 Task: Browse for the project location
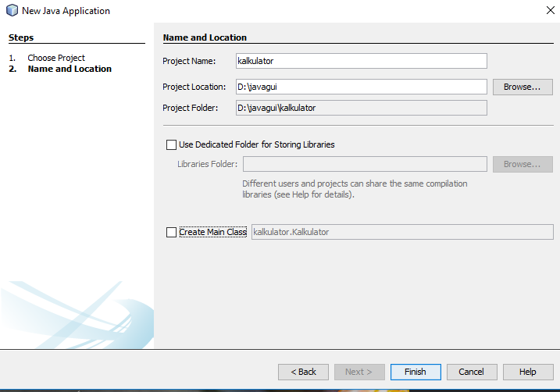pos(523,87)
